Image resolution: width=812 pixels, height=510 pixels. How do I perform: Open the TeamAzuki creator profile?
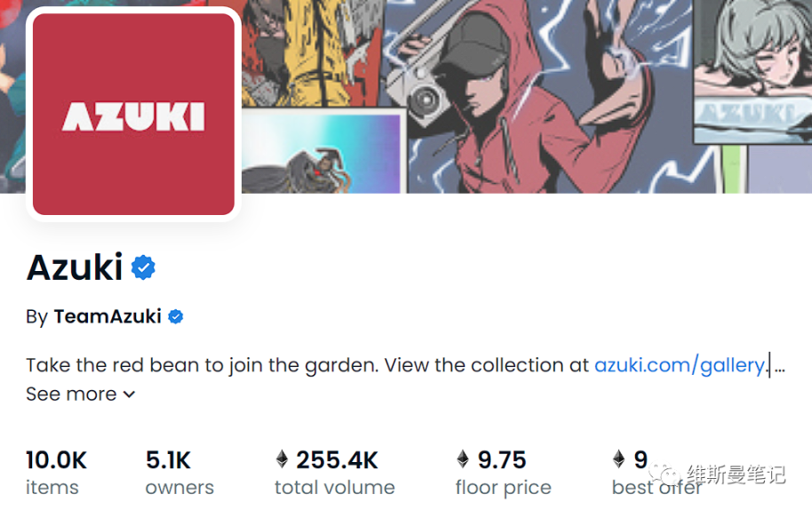[x=107, y=316]
